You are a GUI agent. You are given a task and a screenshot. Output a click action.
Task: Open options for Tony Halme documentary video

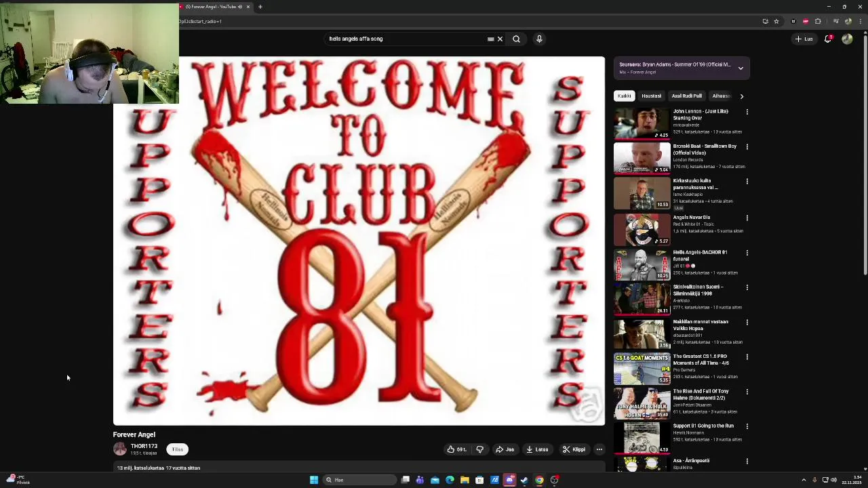tap(747, 392)
